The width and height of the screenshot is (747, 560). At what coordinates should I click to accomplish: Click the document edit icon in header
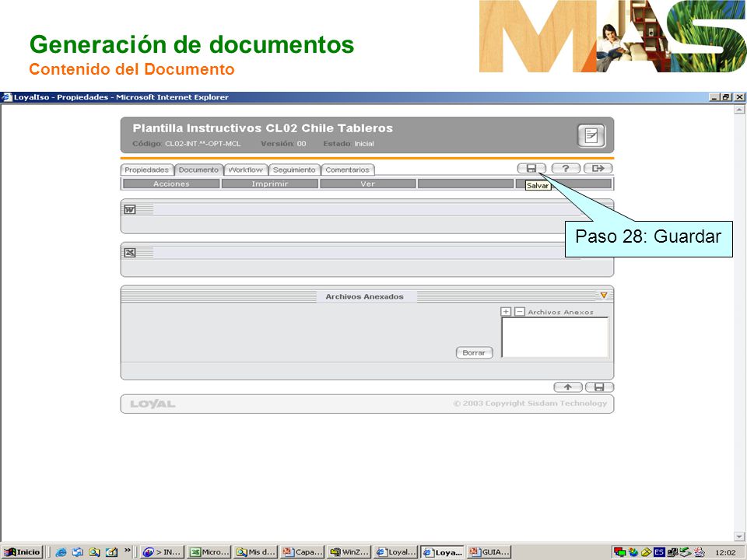click(591, 135)
